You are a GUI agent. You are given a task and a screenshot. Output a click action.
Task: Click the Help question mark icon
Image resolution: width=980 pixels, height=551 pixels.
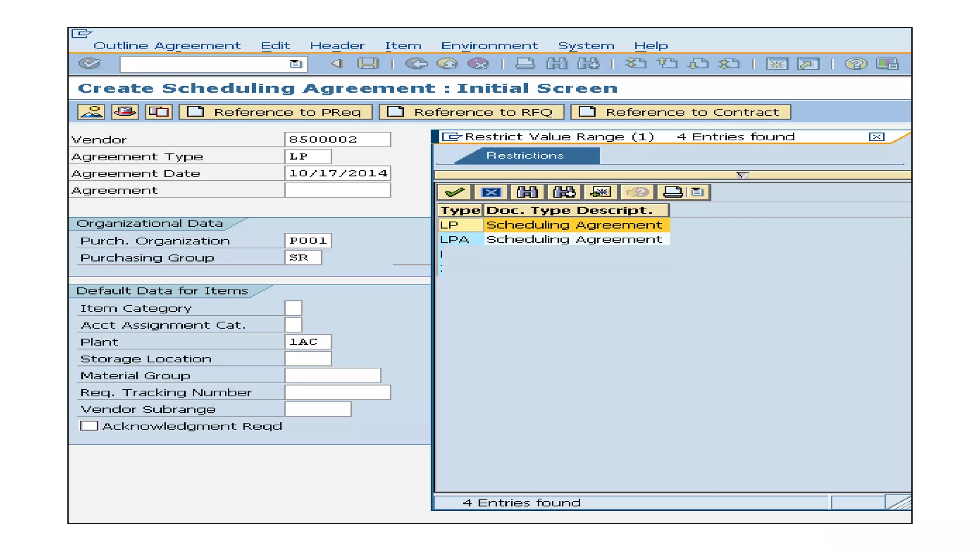click(x=856, y=64)
